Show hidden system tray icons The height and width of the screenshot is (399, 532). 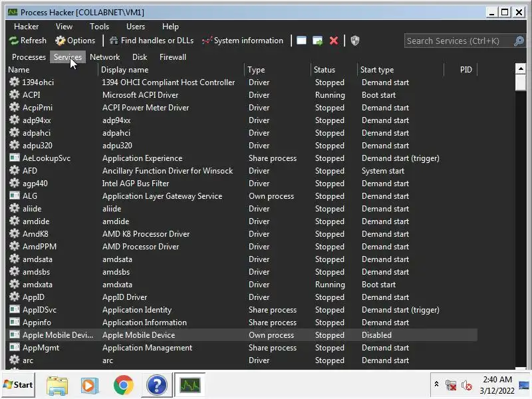click(x=437, y=384)
